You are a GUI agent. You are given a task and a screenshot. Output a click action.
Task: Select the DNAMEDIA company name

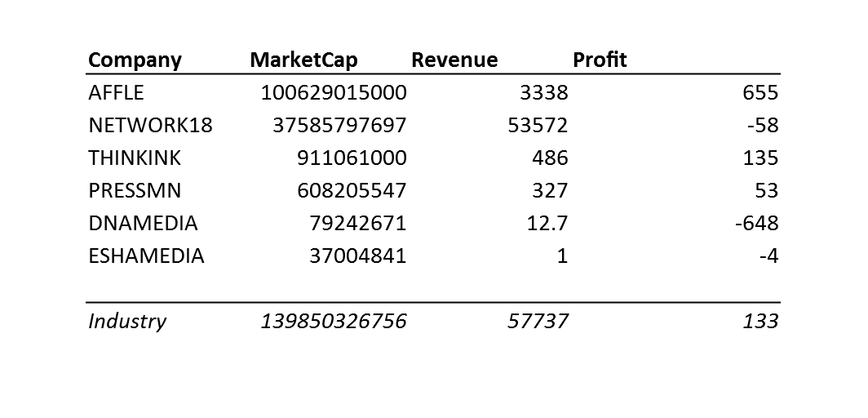143,223
